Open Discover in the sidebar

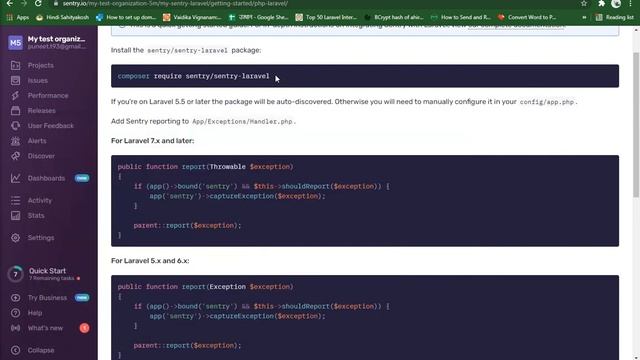tap(41, 156)
